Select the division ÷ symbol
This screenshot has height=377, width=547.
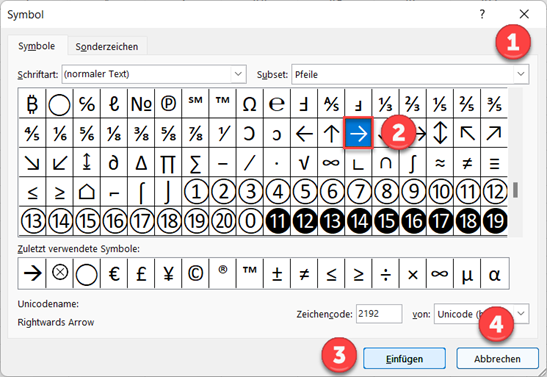(x=385, y=274)
